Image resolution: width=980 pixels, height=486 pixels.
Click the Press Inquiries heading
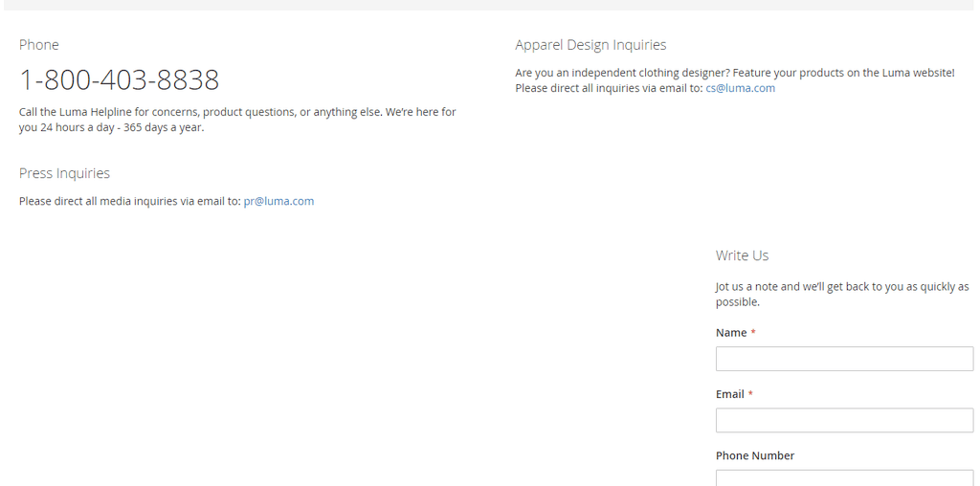(x=64, y=174)
